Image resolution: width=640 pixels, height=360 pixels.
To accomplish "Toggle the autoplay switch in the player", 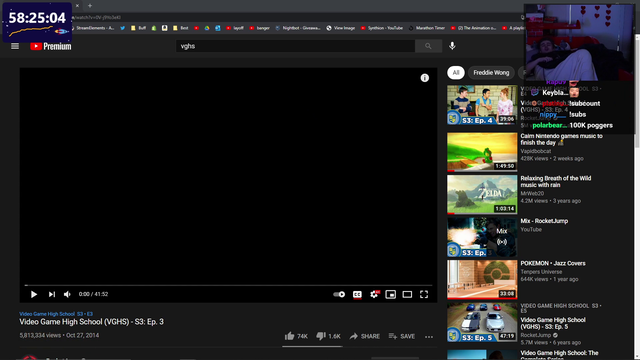I will tap(339, 294).
